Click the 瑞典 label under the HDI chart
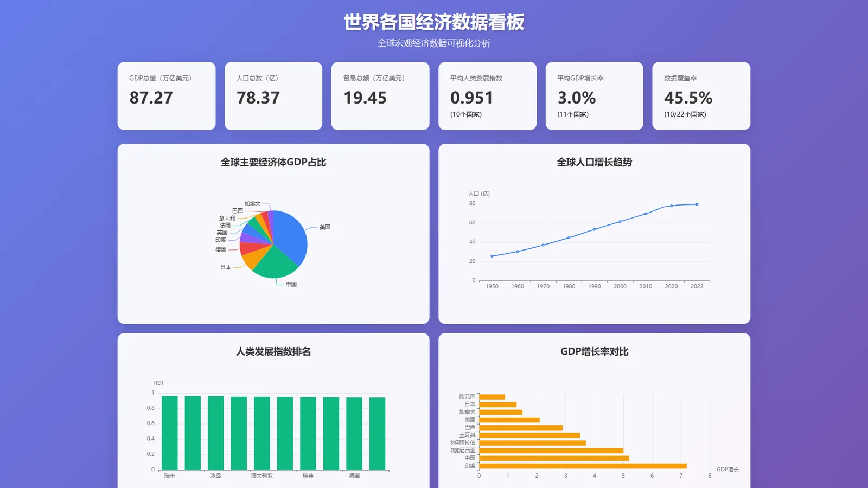Image resolution: width=868 pixels, height=488 pixels. tap(308, 476)
